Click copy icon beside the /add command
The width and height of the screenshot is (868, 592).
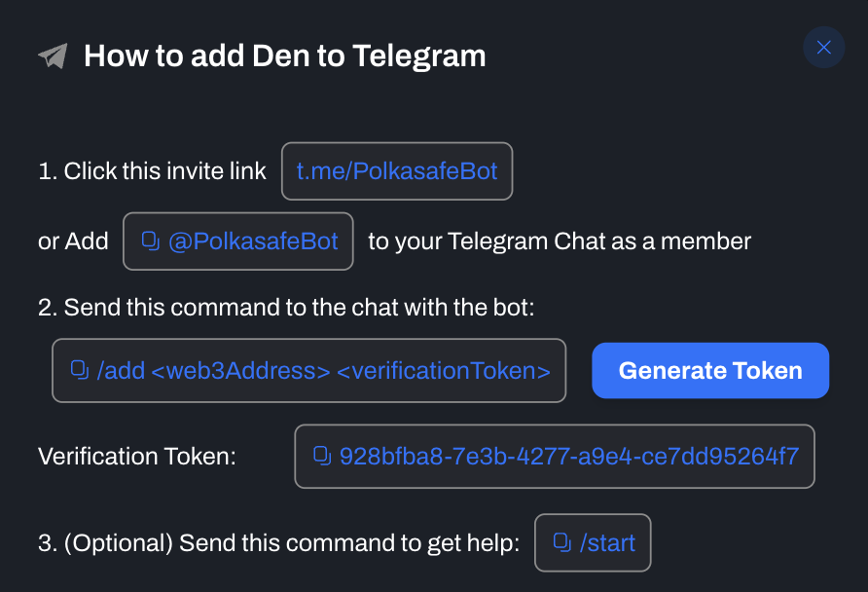coord(80,370)
